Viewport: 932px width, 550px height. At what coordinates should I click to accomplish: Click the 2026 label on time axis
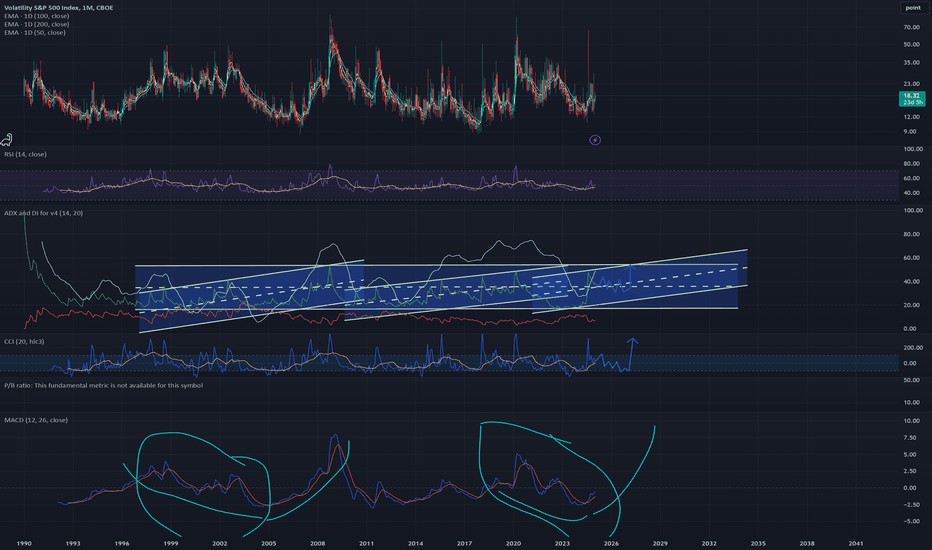click(x=611, y=543)
